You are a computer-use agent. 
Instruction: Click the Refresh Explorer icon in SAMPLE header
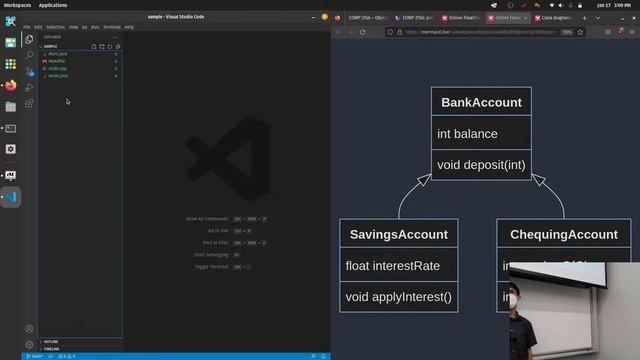(110, 47)
